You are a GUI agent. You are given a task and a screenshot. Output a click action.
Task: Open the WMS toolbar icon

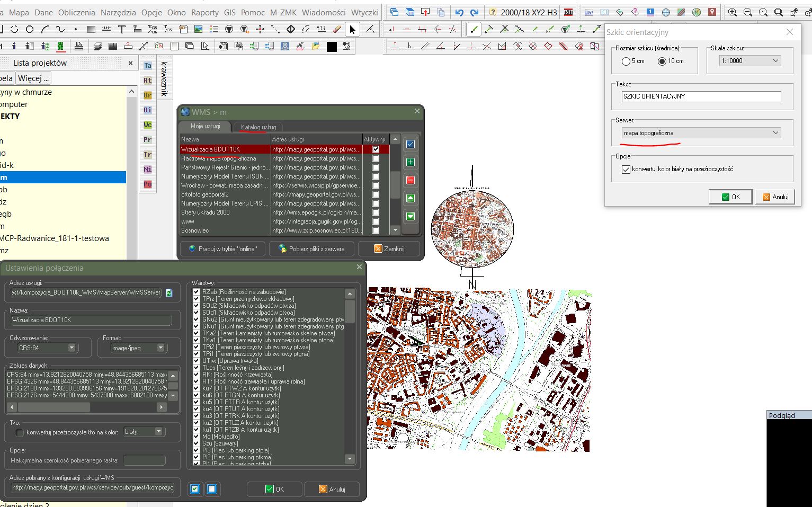coord(589,12)
